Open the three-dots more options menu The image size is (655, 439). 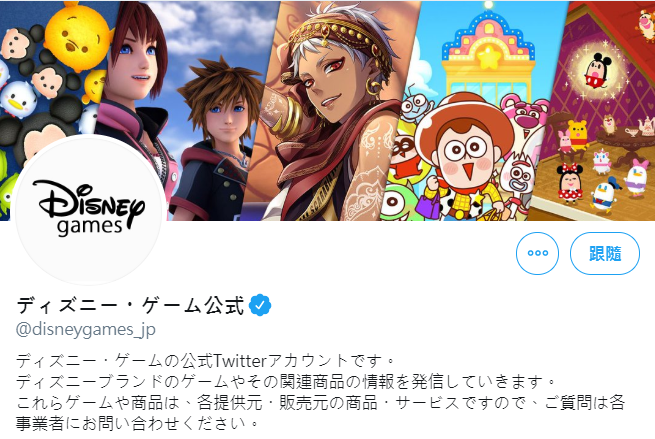coord(537,253)
